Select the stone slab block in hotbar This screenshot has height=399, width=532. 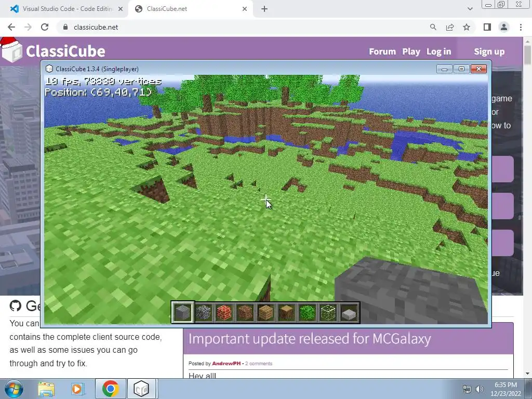349,312
